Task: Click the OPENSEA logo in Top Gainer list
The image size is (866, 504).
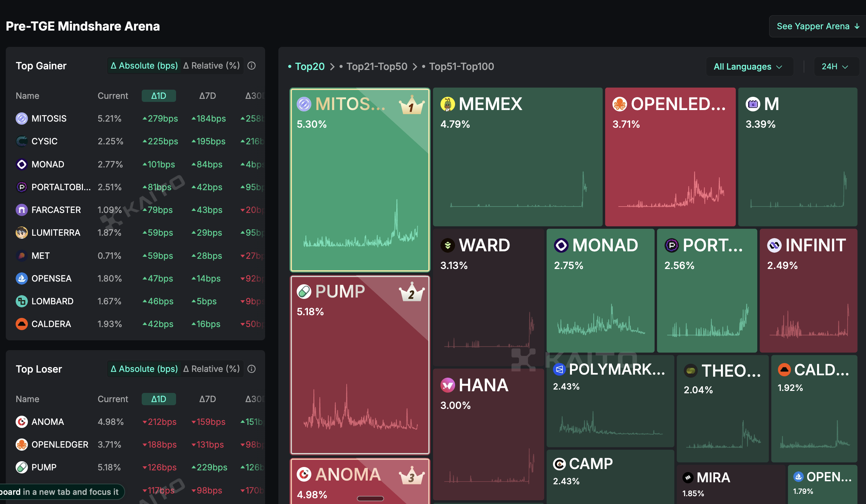Action: [22, 278]
